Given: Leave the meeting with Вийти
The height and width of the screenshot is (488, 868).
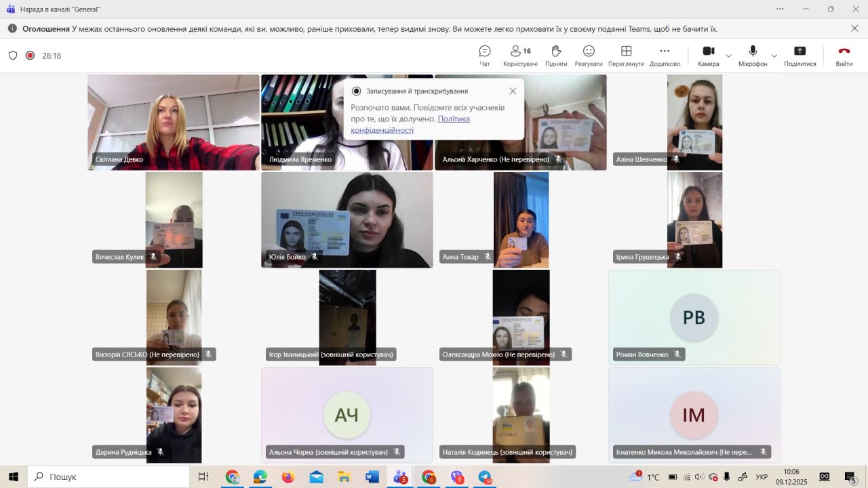Looking at the screenshot, I should (x=844, y=56).
